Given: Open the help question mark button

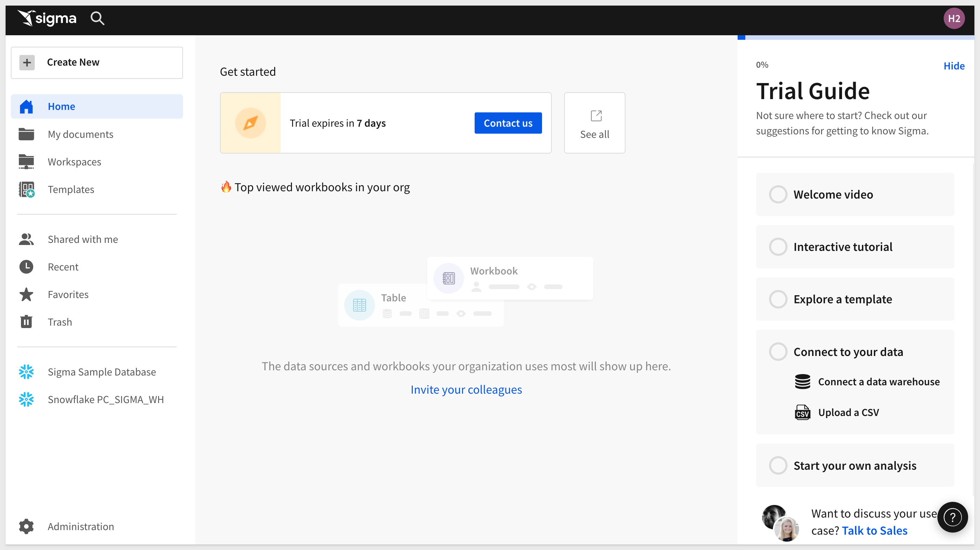Looking at the screenshot, I should coord(952,517).
